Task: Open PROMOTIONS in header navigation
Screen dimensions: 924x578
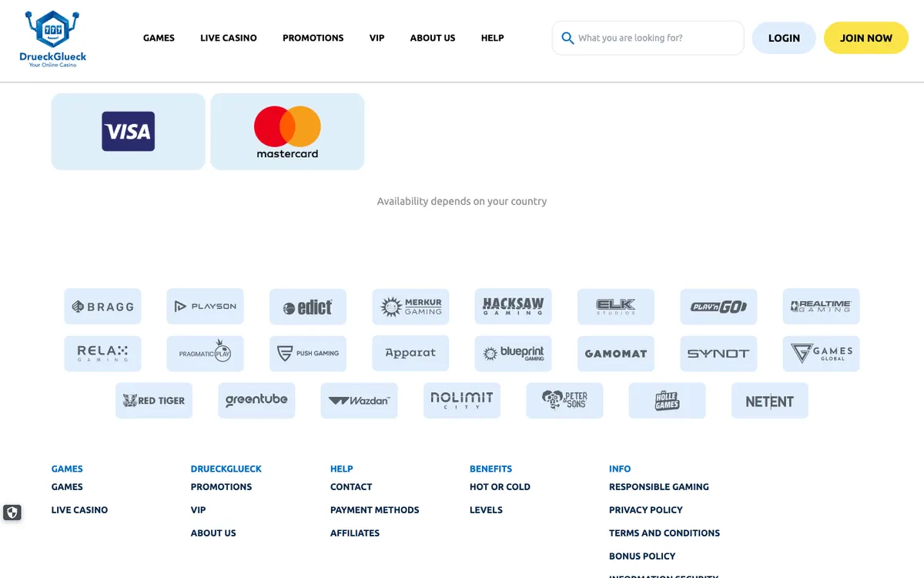Action: pos(313,38)
